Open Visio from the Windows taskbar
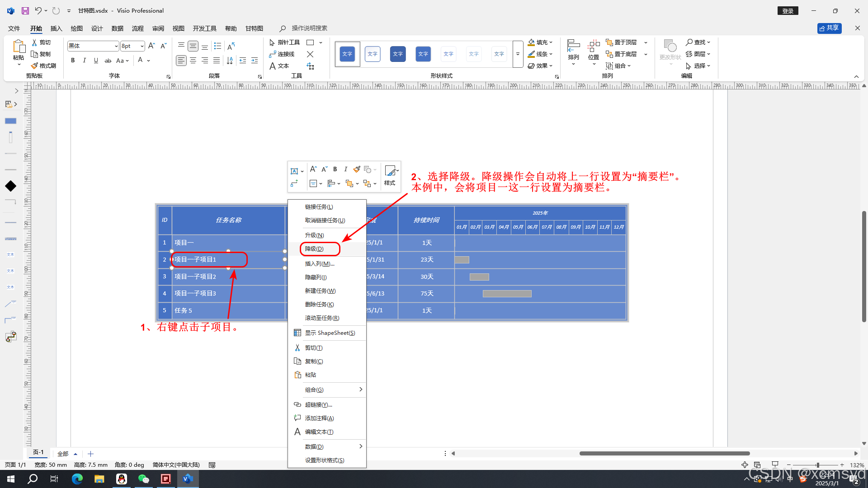The image size is (868, 488). [188, 479]
